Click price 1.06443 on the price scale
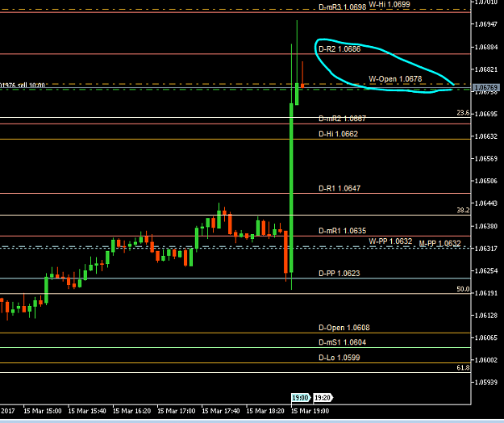Image resolution: width=504 pixels, height=423 pixels. (486, 203)
